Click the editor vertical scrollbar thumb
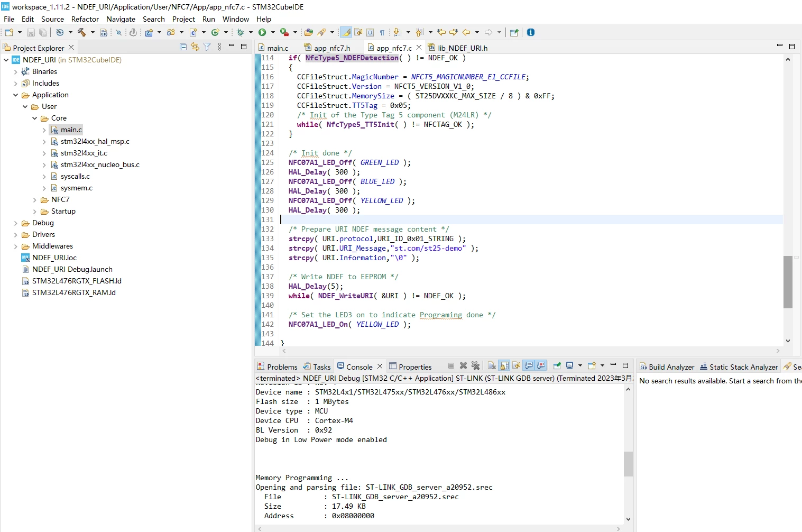802x532 pixels. click(x=788, y=282)
